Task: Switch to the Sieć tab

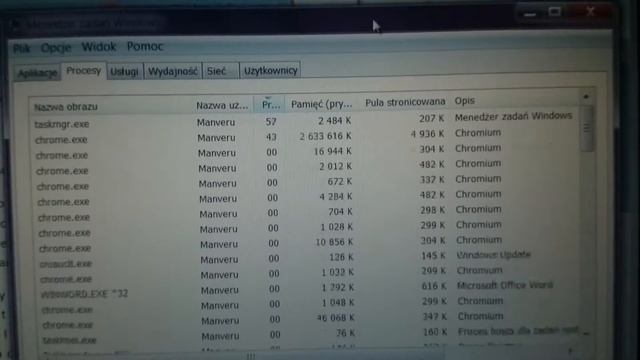Action: [x=220, y=71]
